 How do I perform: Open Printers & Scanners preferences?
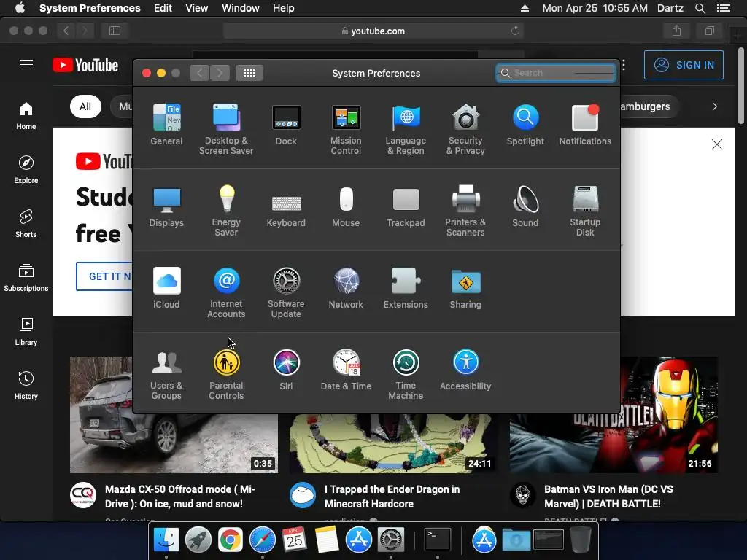point(465,211)
